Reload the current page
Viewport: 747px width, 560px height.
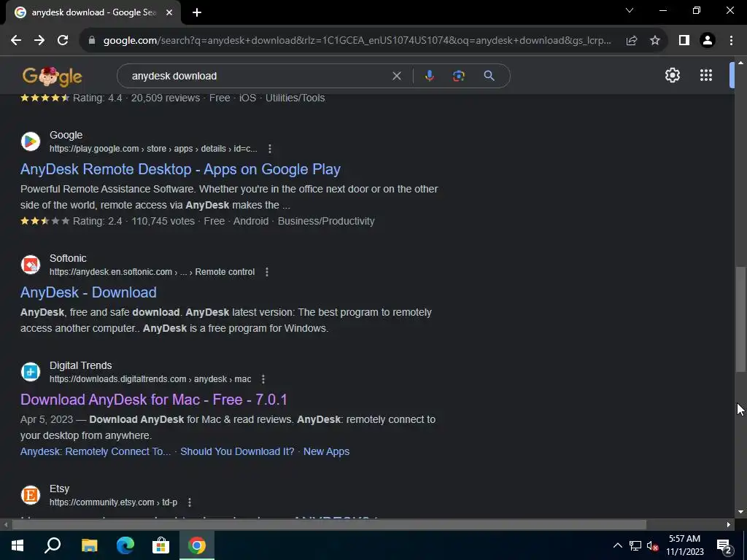click(63, 41)
